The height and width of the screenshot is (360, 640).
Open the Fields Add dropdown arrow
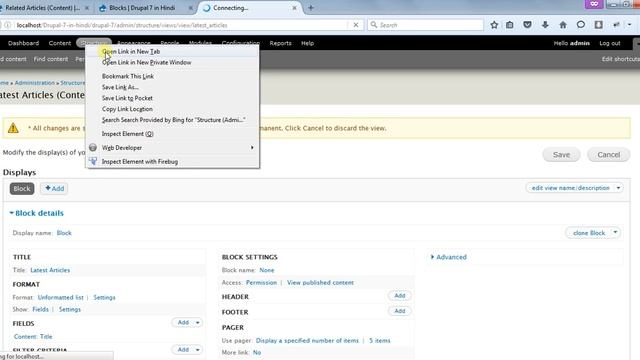click(198, 322)
